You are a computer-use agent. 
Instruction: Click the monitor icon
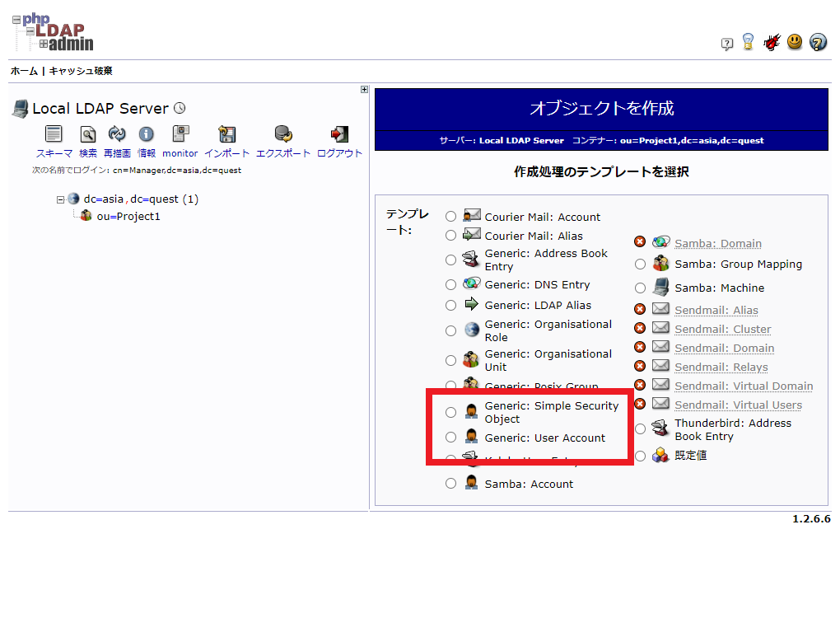(180, 134)
